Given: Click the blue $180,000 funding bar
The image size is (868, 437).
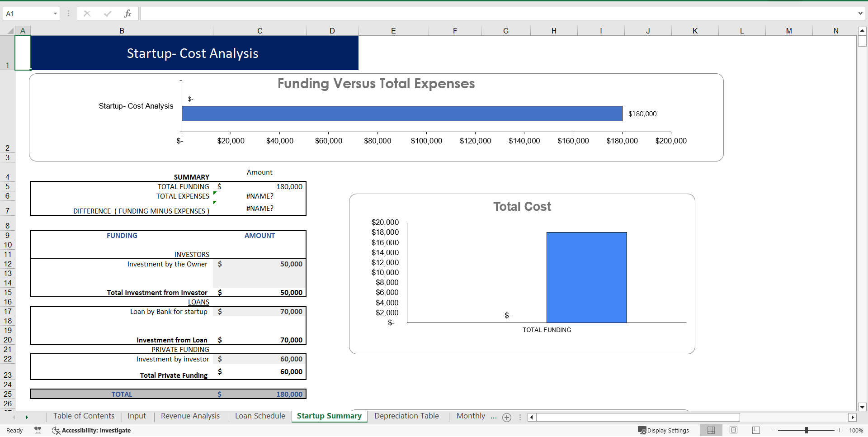Looking at the screenshot, I should pos(402,114).
